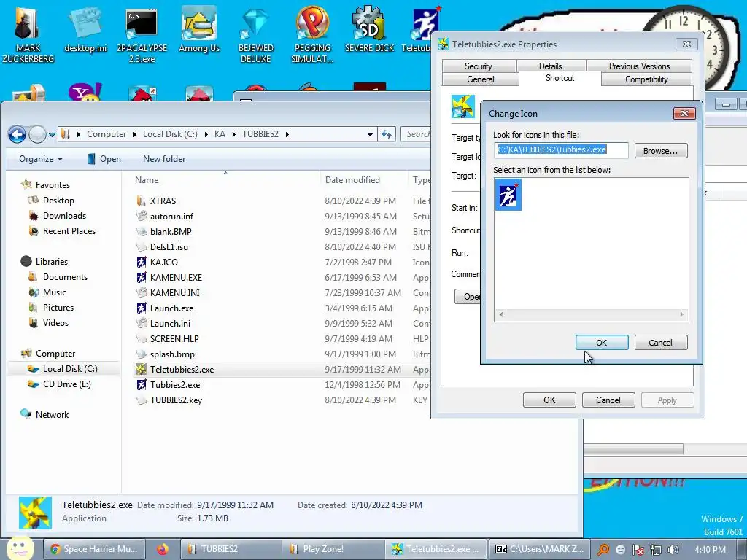Screen dimensions: 747x560
Task: Click clock showing 4:40 PM
Action: (x=709, y=550)
